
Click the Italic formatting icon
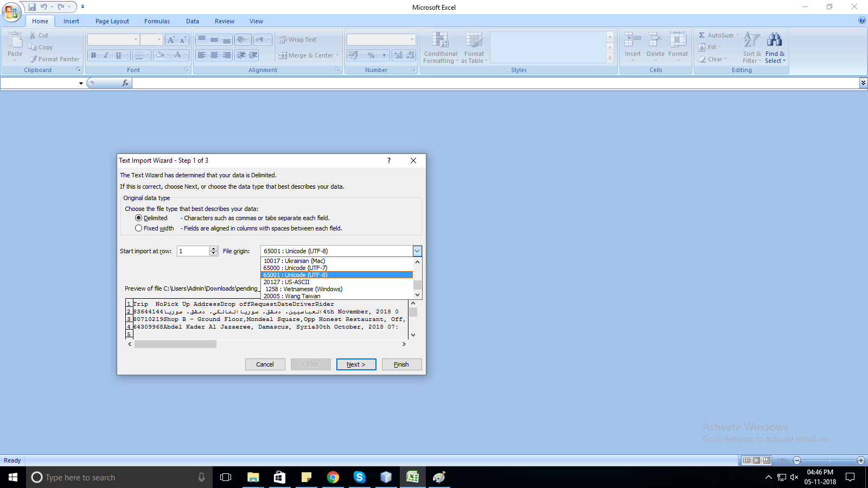(x=106, y=55)
